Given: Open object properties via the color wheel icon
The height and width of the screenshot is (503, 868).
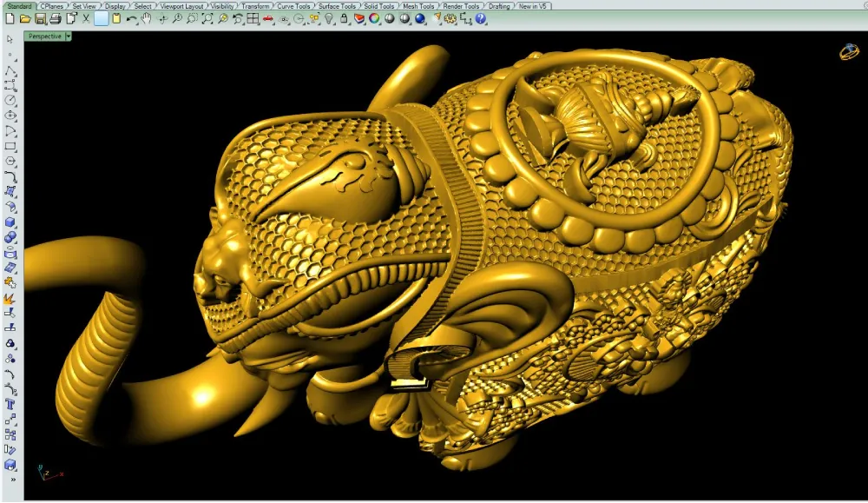Looking at the screenshot, I should pyautogui.click(x=374, y=18).
